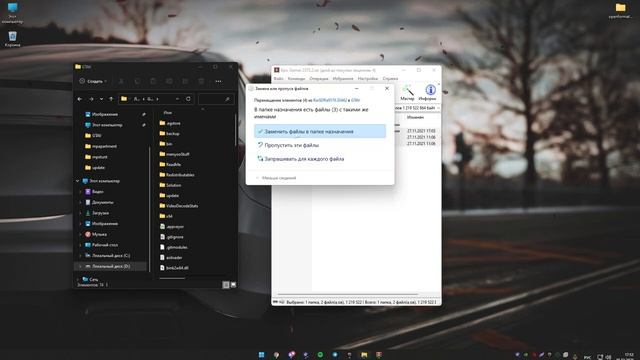
Task: Open the Справка menu in WinRAR
Action: point(390,78)
